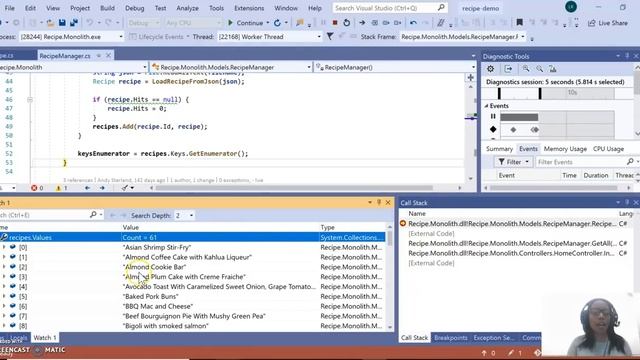Image resolution: width=640 pixels, height=360 pixels.
Task: Click the error count indicator
Action: click(x=37, y=188)
